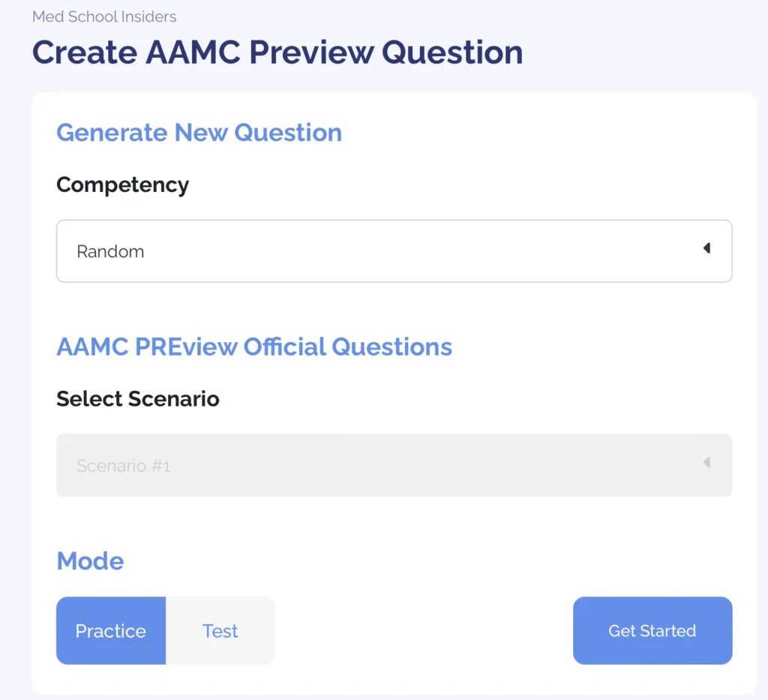Switch to Test mode

tap(220, 631)
